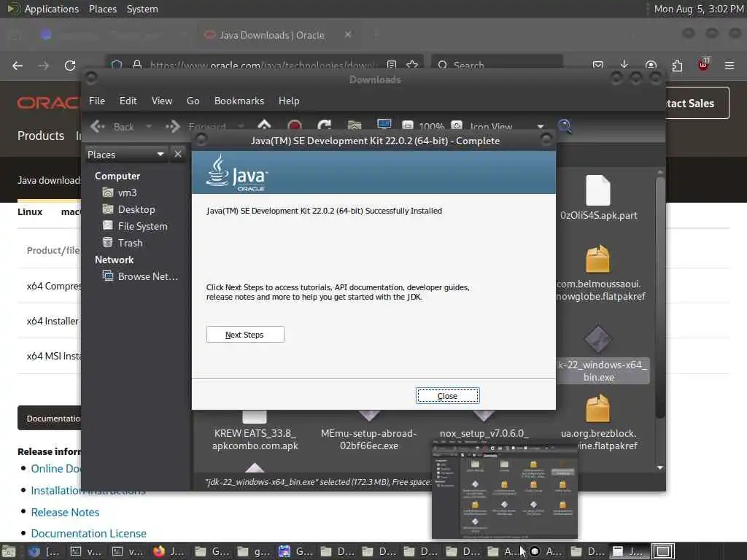Open the Help menu in Downloads window

289,101
